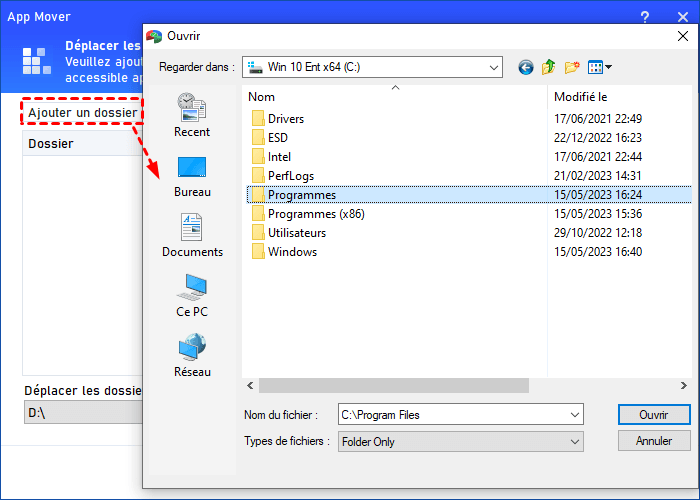The height and width of the screenshot is (500, 700).
Task: Select the Utilisateurs folder name
Action: tap(297, 233)
